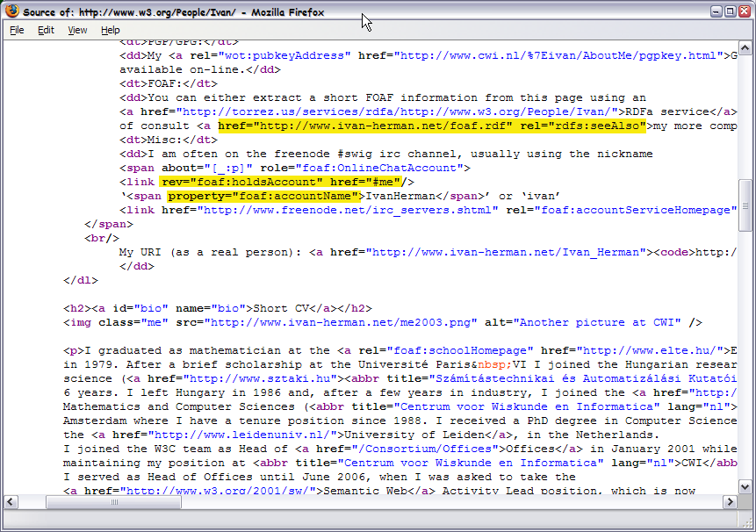Open the File menu
This screenshot has height=532, width=756.
click(x=16, y=29)
